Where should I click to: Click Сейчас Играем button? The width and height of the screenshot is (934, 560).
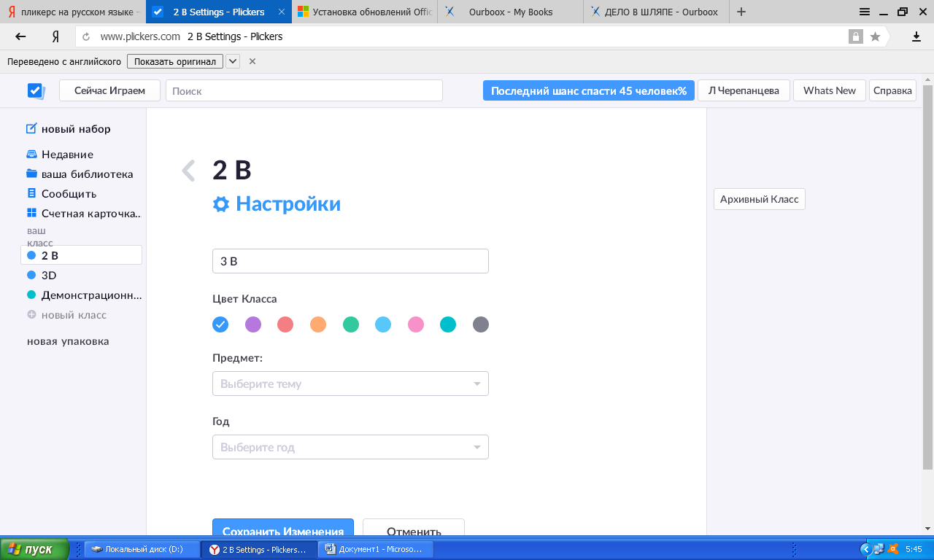click(109, 90)
